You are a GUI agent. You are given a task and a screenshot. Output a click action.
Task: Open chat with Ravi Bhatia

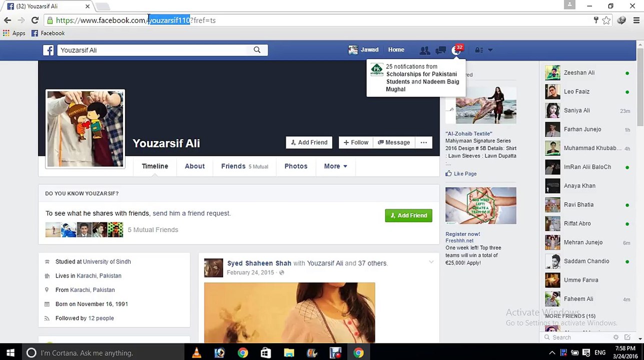tap(588, 205)
